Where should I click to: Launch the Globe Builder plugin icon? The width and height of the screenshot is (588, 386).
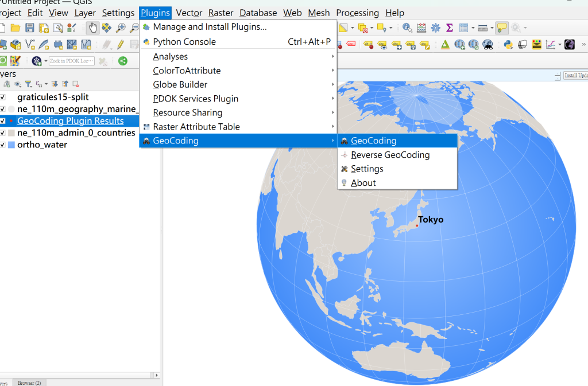click(x=569, y=45)
